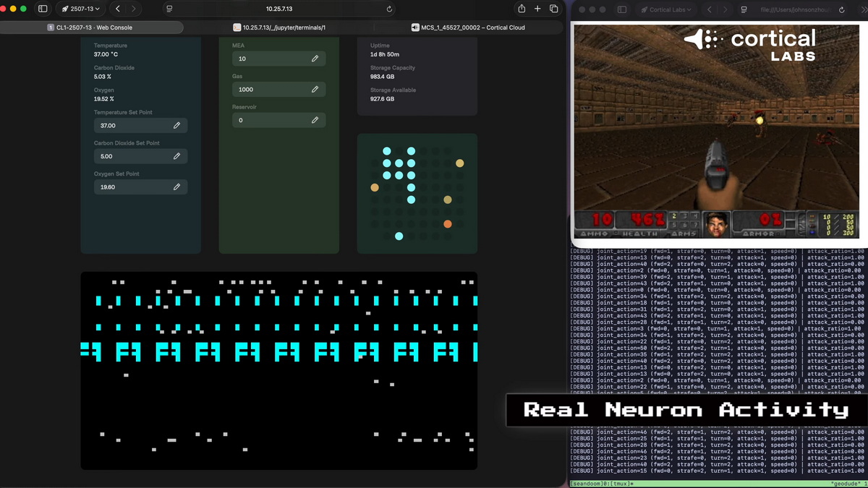
Task: Toggle sidebar in the right Safari window
Action: [x=621, y=9]
